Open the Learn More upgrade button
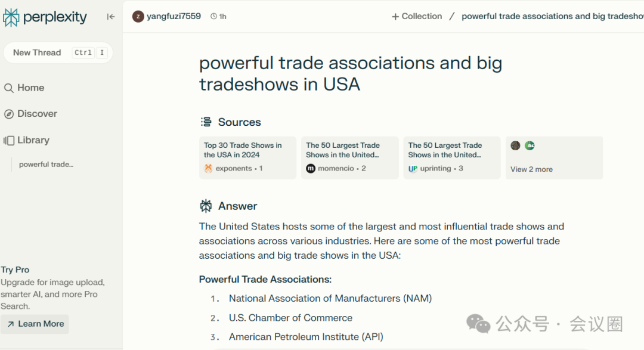Screen dimensions: 644x350 (35, 324)
